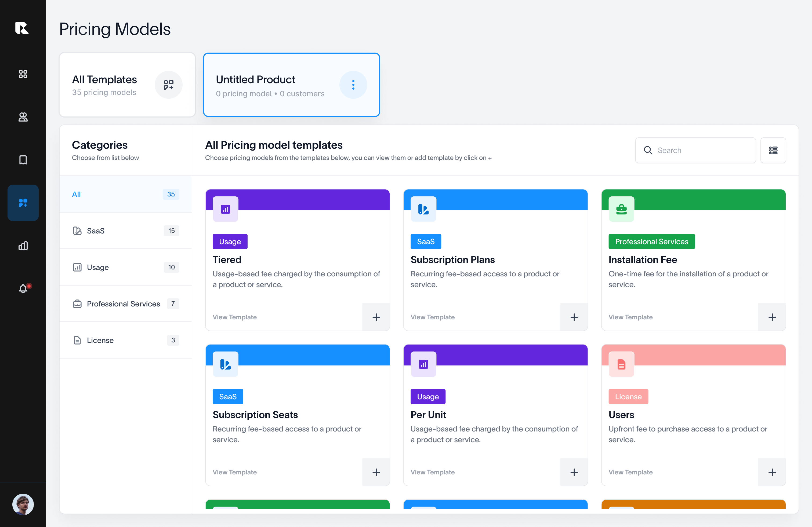Click the company logo at top of sidebar
Screen dimensions: 812x527
22,28
